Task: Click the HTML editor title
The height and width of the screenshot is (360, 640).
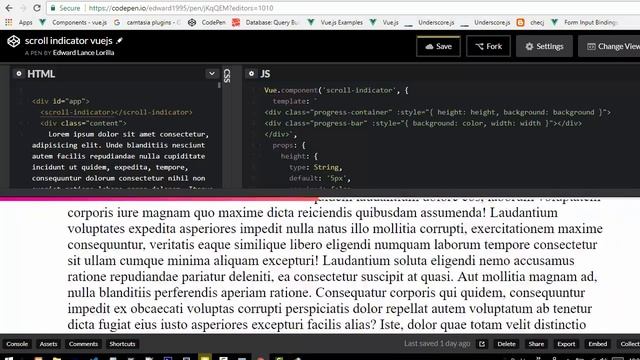Action: click(x=41, y=74)
